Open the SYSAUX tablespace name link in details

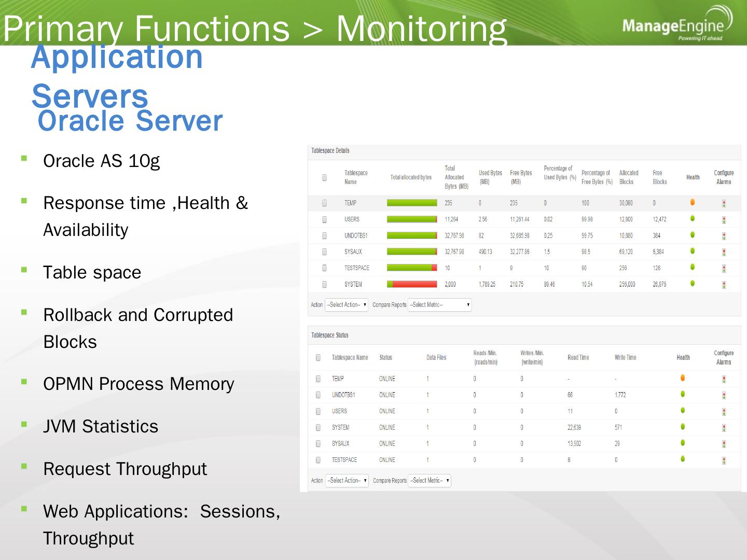[x=353, y=252]
